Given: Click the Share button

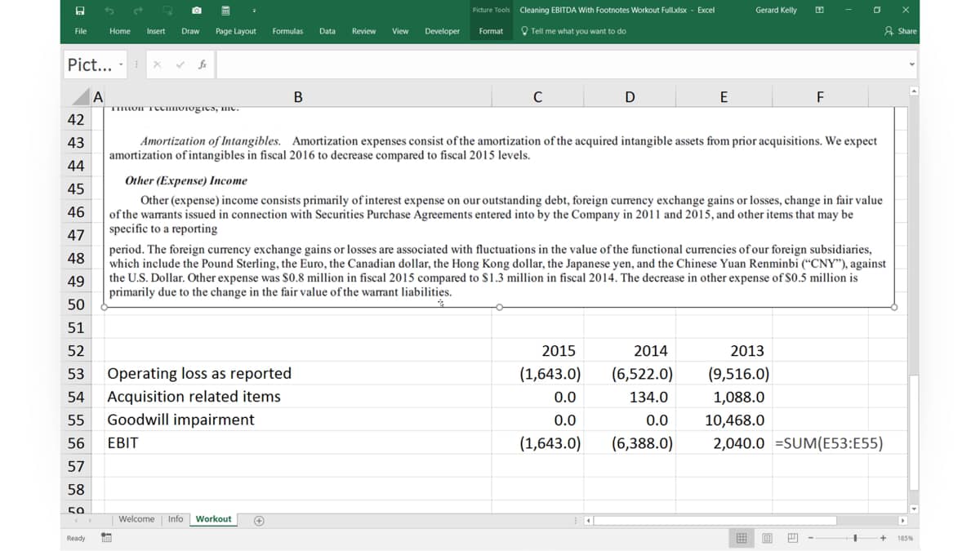Looking at the screenshot, I should [902, 31].
